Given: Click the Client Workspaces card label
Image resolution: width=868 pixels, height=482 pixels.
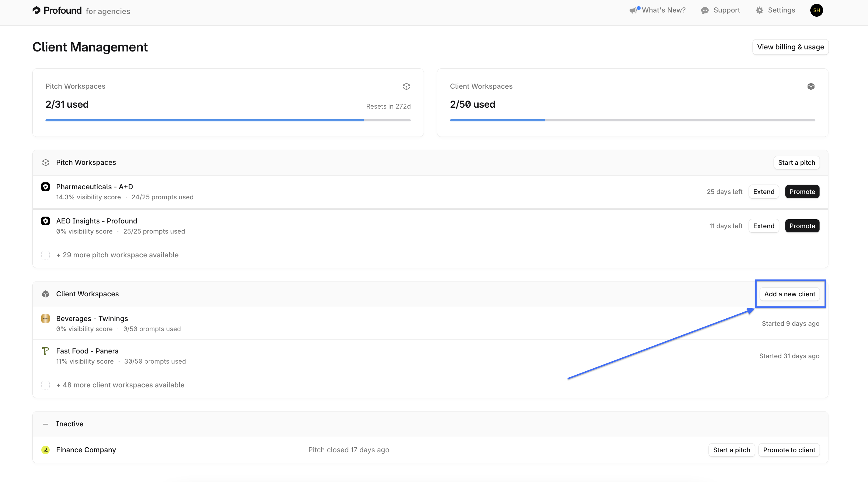Looking at the screenshot, I should pyautogui.click(x=481, y=86).
